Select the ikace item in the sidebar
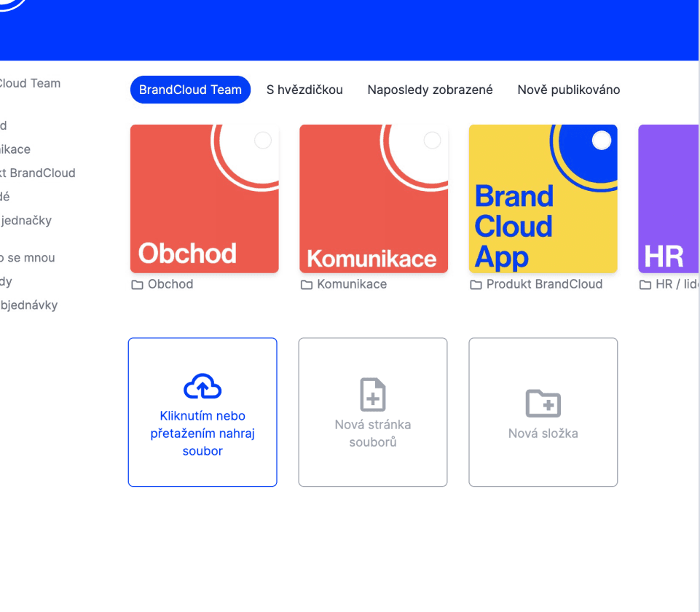700x612 pixels. tap(15, 149)
